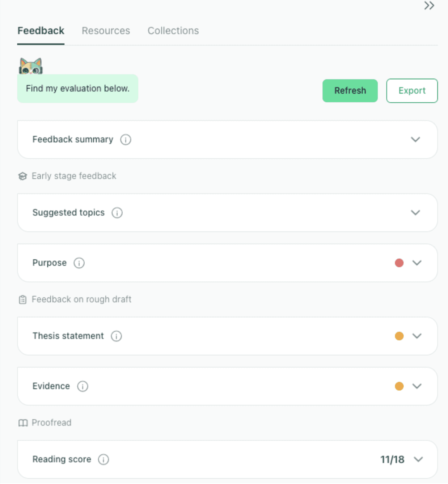Open info icon beside Thesis statement

116,336
